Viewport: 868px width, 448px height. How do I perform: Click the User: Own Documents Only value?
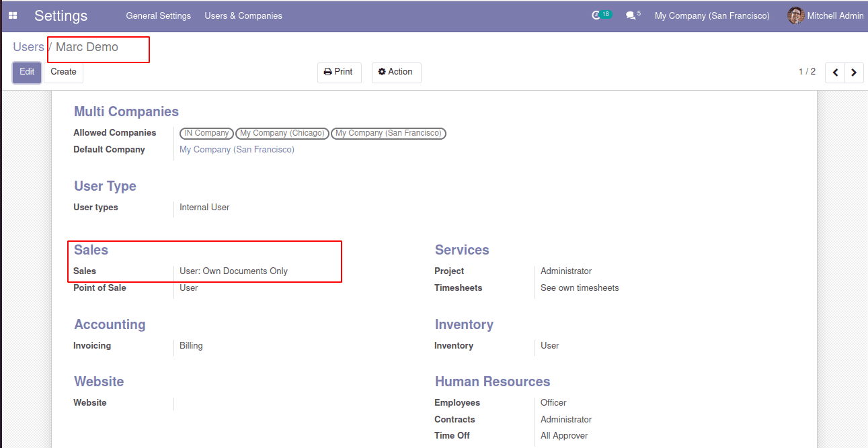(233, 271)
